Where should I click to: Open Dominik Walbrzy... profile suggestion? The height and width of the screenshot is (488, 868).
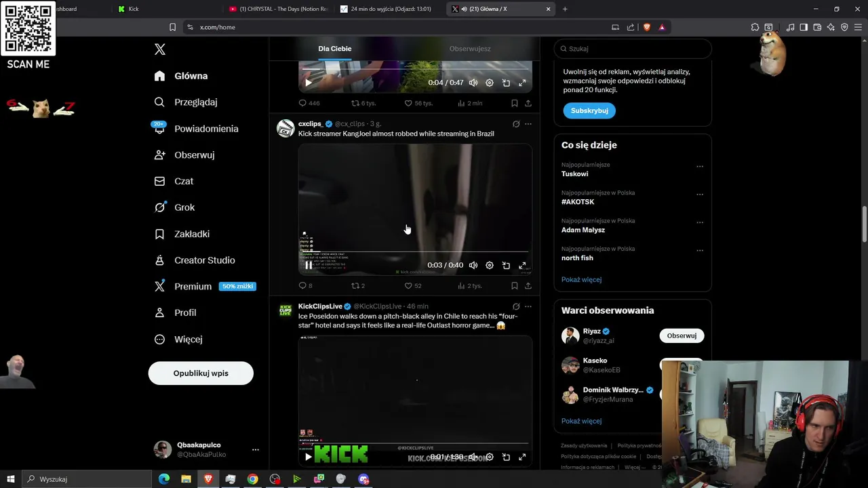pos(613,390)
